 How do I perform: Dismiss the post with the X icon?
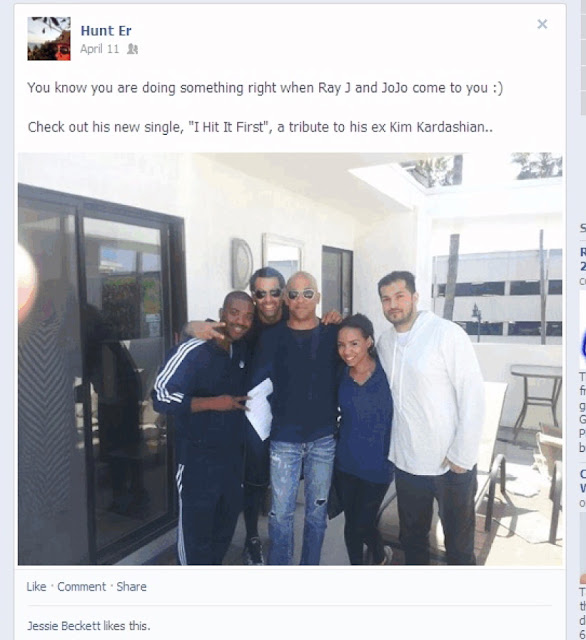(542, 24)
